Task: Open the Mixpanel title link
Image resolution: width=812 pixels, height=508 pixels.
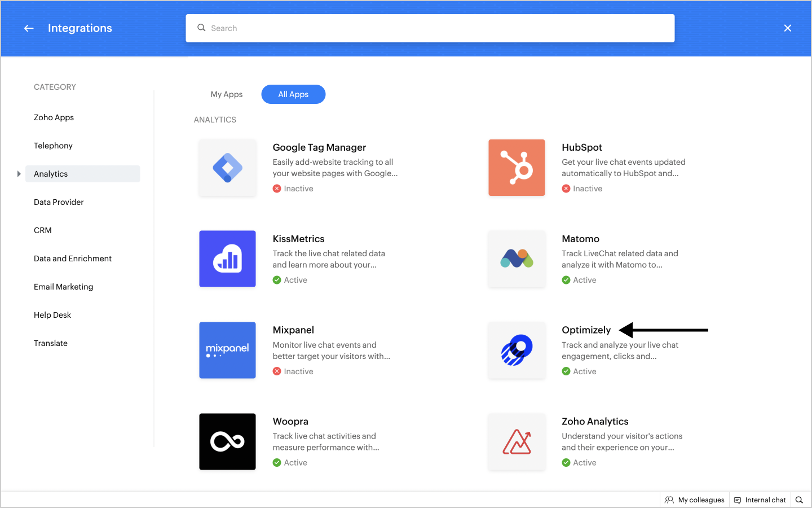Action: [293, 330]
